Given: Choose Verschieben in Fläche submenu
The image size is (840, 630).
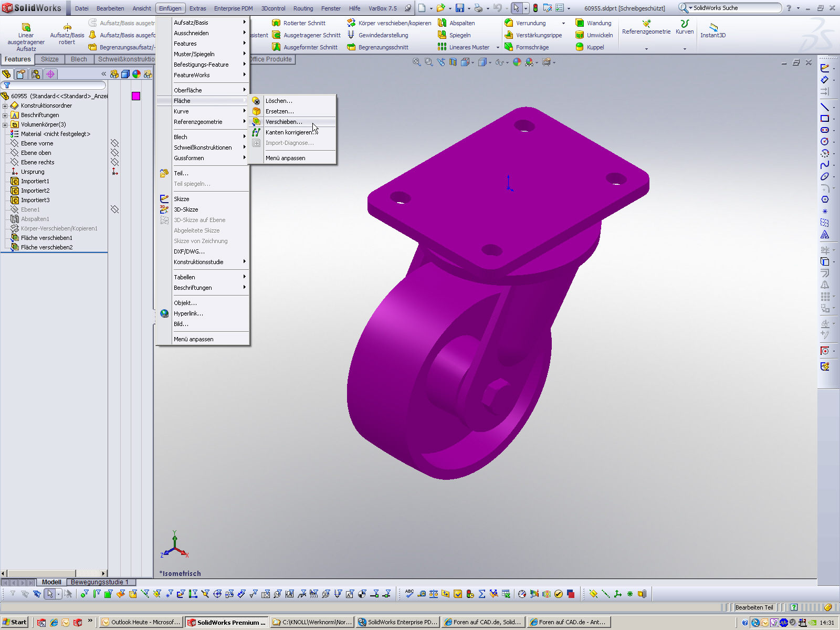Looking at the screenshot, I should (x=292, y=122).
